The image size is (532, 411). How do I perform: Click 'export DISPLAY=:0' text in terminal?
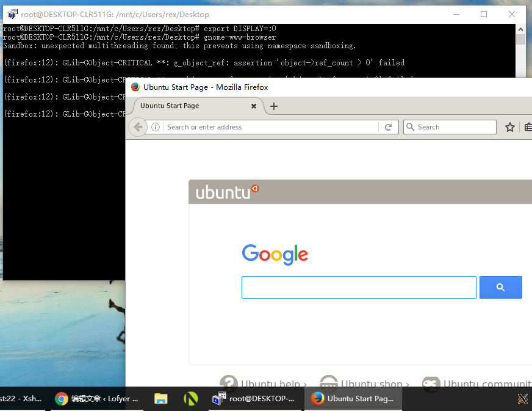point(240,29)
